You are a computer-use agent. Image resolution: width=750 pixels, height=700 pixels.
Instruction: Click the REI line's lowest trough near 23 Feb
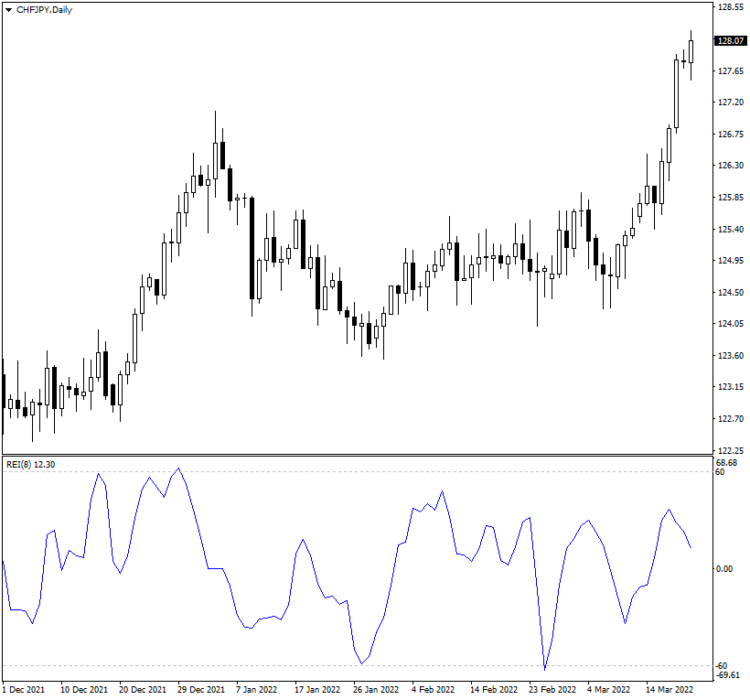click(x=545, y=669)
